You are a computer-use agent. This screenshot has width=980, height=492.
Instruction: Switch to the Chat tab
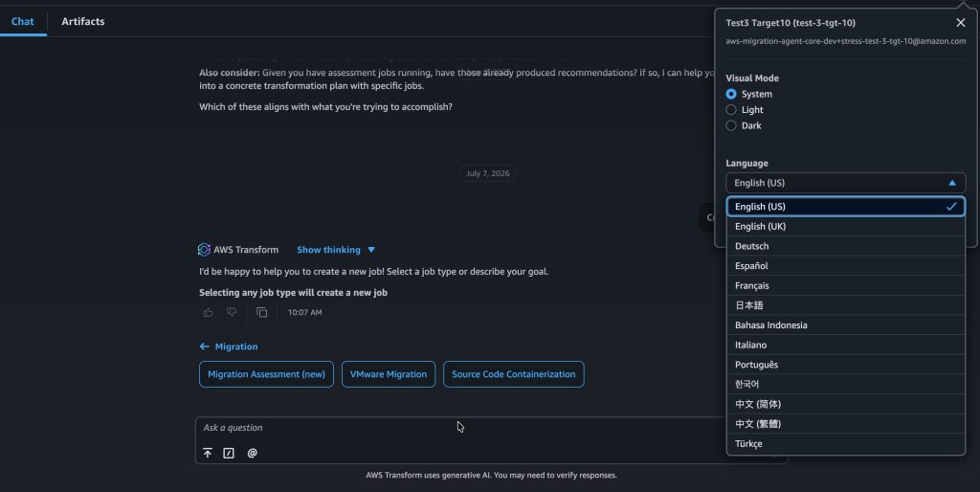(x=23, y=21)
